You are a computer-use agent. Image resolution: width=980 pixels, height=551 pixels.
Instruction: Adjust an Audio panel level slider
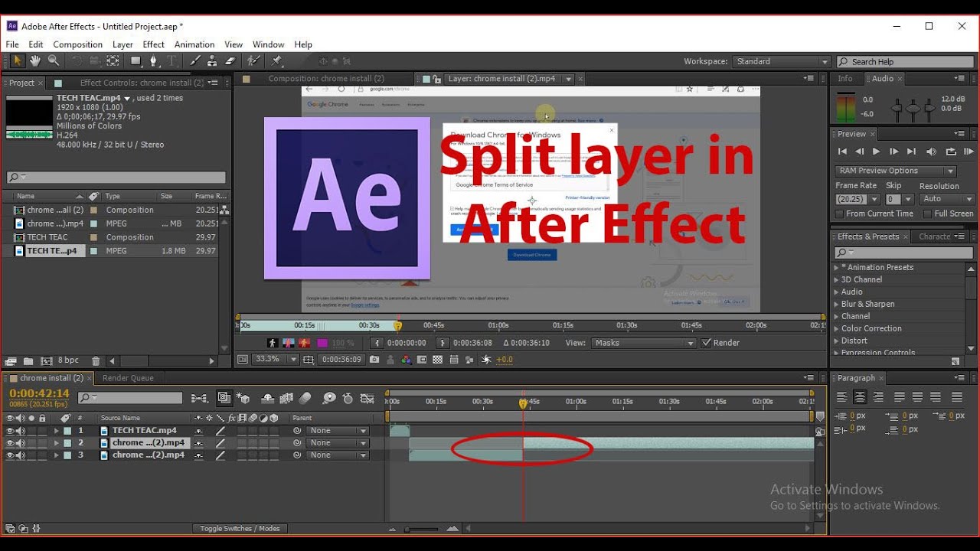click(913, 109)
